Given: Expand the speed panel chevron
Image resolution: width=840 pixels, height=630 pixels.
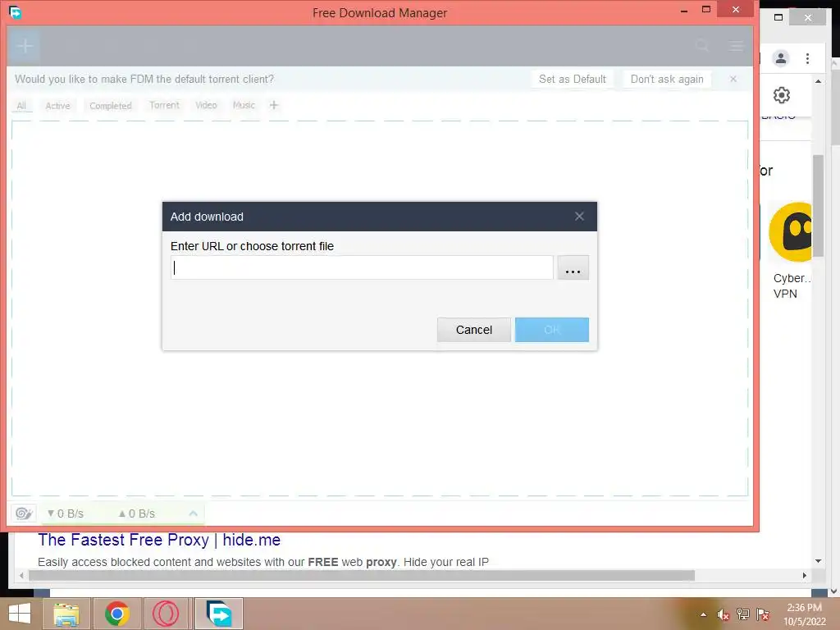Looking at the screenshot, I should click(x=194, y=514).
